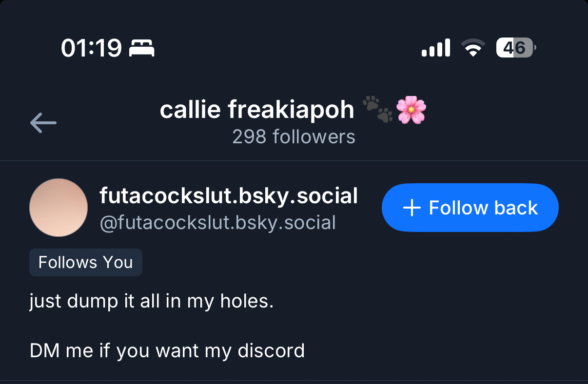Click the Follow back button
The height and width of the screenshot is (384, 588).
coord(470,208)
